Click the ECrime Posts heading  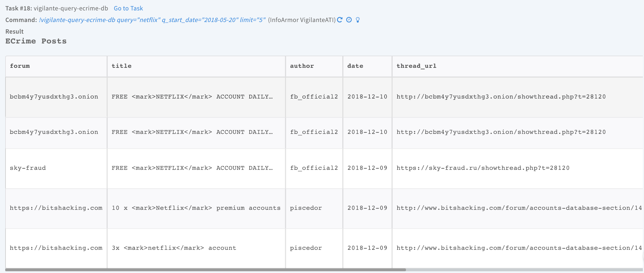click(x=36, y=41)
